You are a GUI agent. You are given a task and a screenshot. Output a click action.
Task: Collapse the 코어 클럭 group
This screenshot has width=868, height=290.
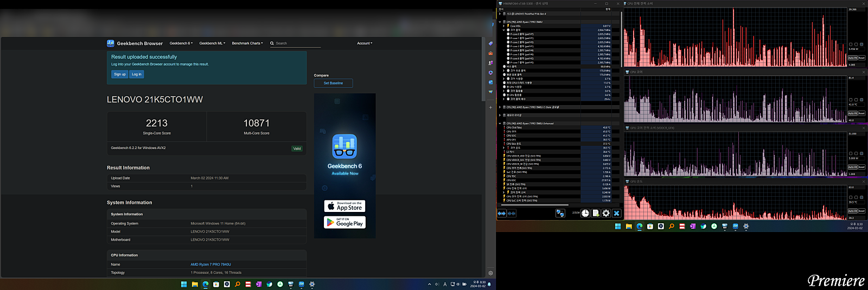(x=504, y=30)
